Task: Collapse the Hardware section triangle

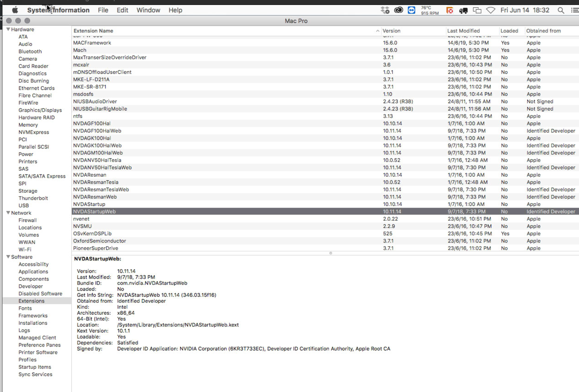Action: tap(8, 29)
